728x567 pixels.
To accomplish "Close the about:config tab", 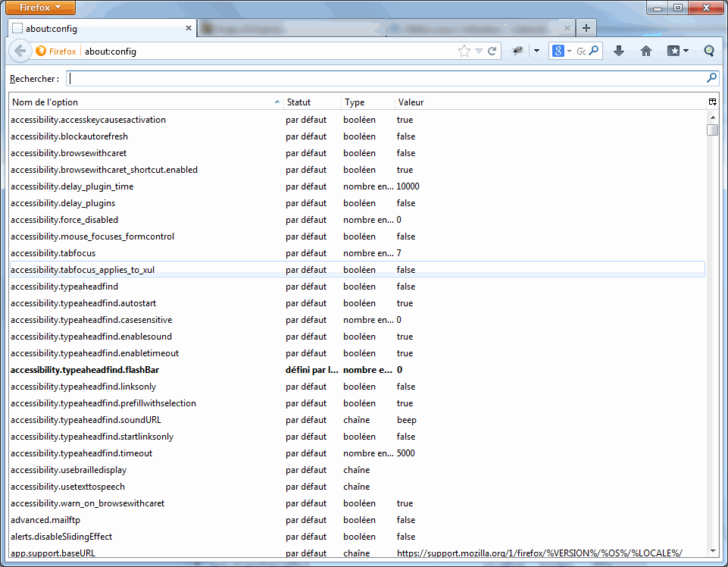I will (x=189, y=28).
